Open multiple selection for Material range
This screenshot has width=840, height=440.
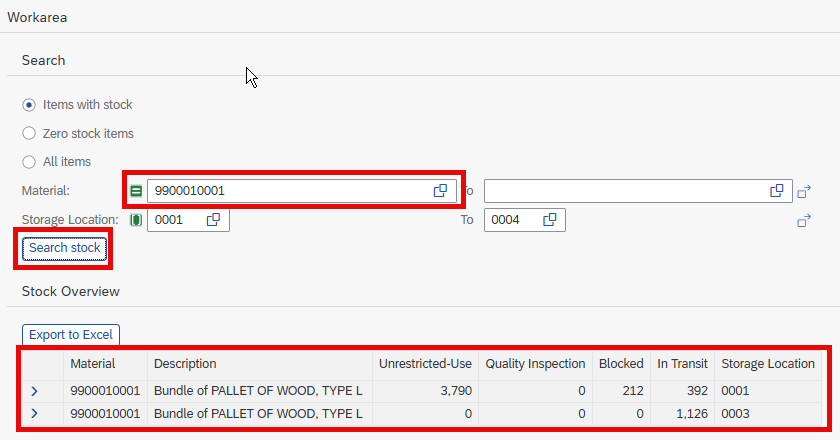804,191
